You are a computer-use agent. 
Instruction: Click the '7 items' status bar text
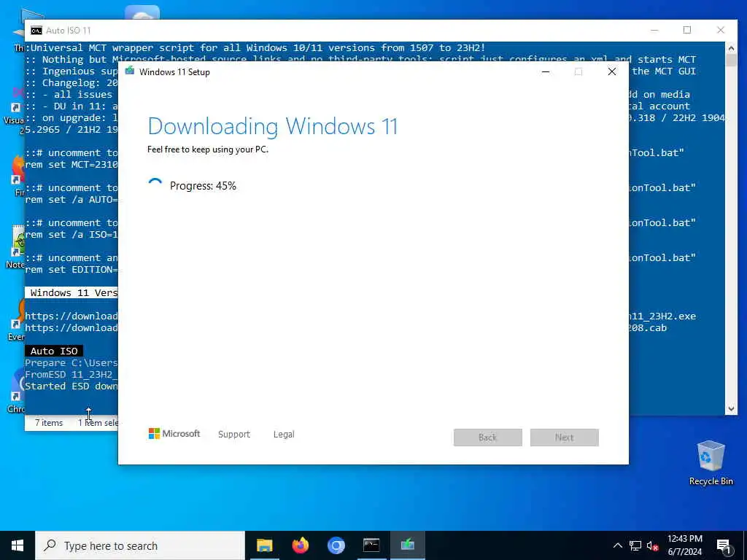(x=49, y=423)
